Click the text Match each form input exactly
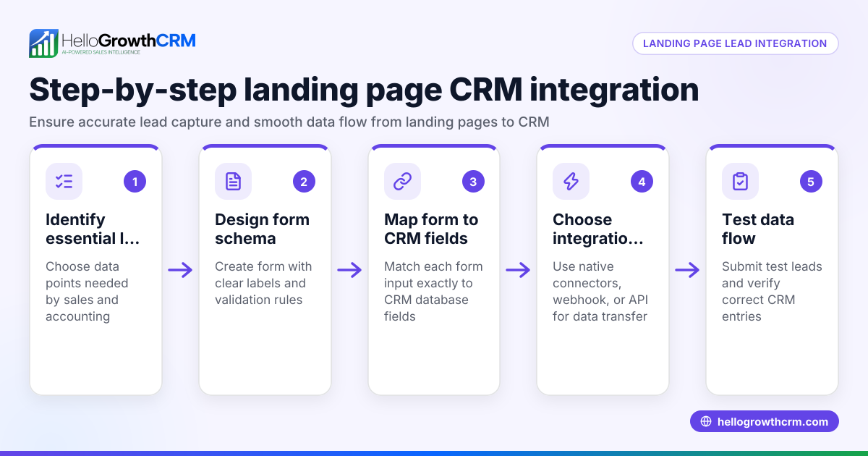 coord(433,291)
